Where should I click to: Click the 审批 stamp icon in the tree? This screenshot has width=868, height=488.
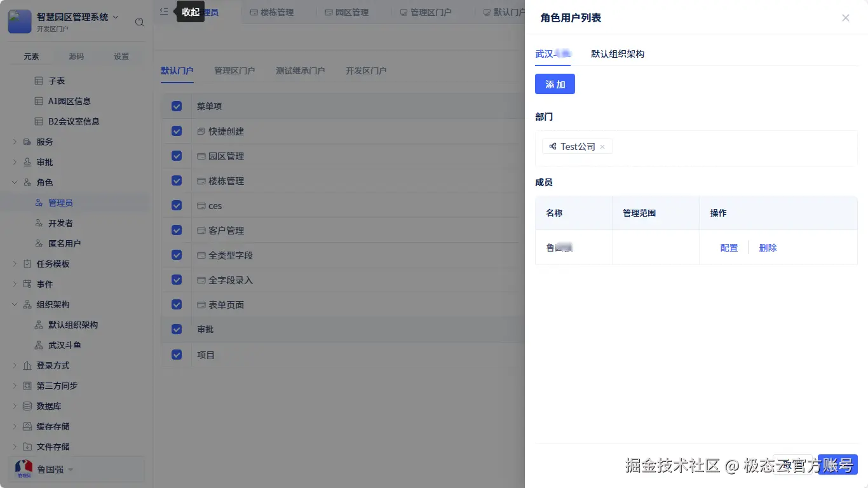[27, 162]
